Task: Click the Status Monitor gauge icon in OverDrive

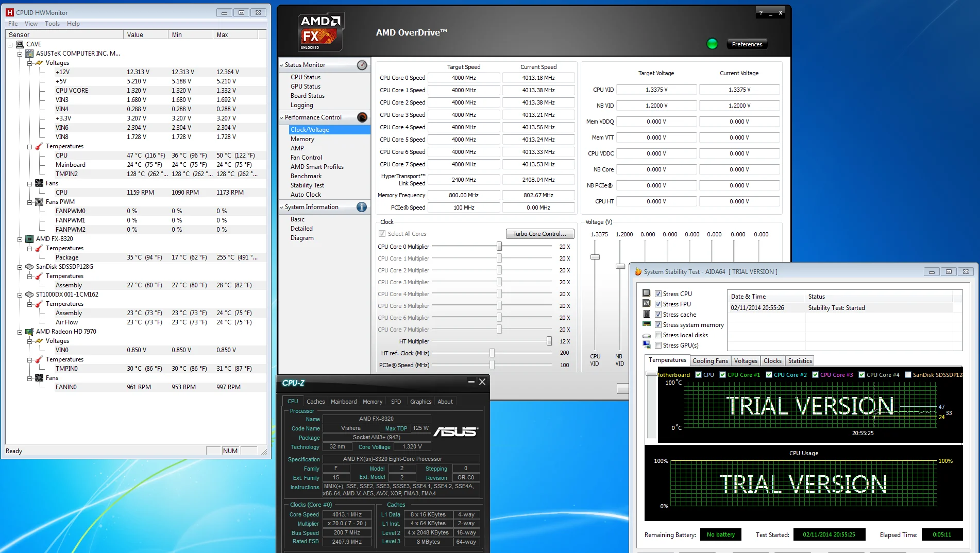Action: pos(362,65)
